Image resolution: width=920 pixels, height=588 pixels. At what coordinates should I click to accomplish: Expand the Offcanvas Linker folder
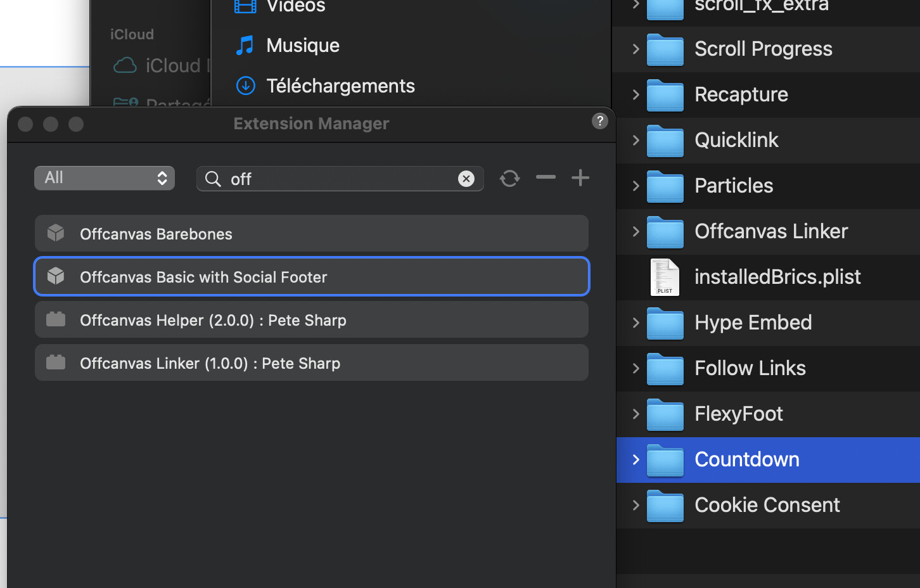point(636,231)
